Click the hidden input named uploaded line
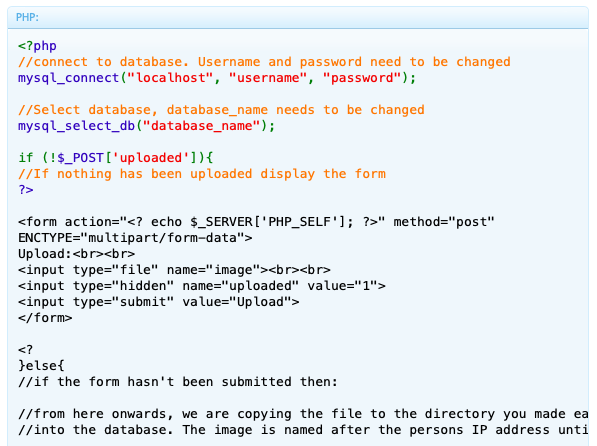The width and height of the screenshot is (597, 446). (x=202, y=286)
